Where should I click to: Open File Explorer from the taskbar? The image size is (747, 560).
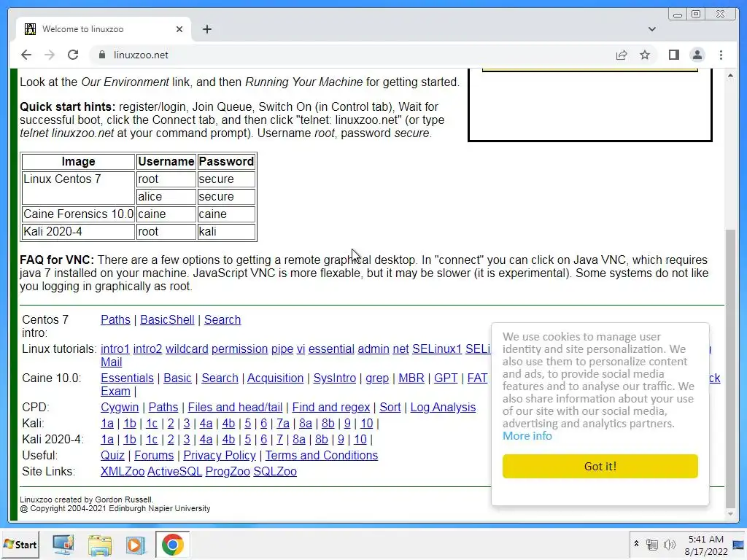coord(99,544)
